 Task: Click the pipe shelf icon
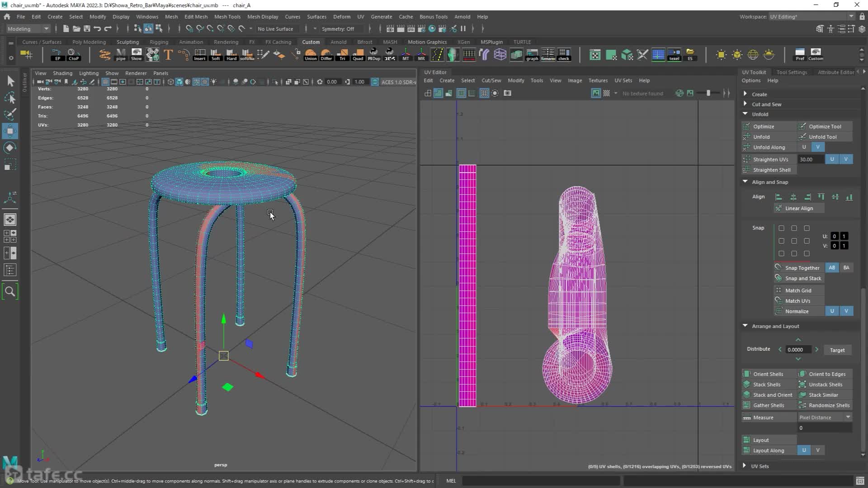click(121, 55)
